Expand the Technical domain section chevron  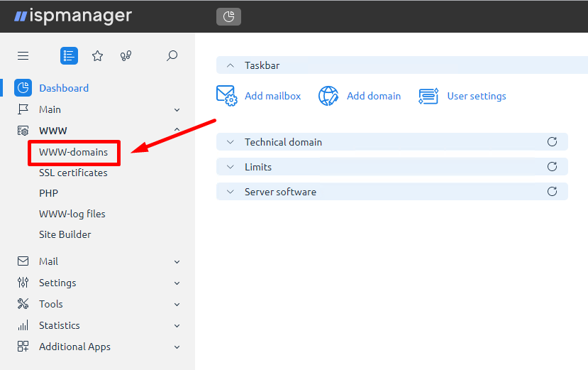click(x=231, y=142)
